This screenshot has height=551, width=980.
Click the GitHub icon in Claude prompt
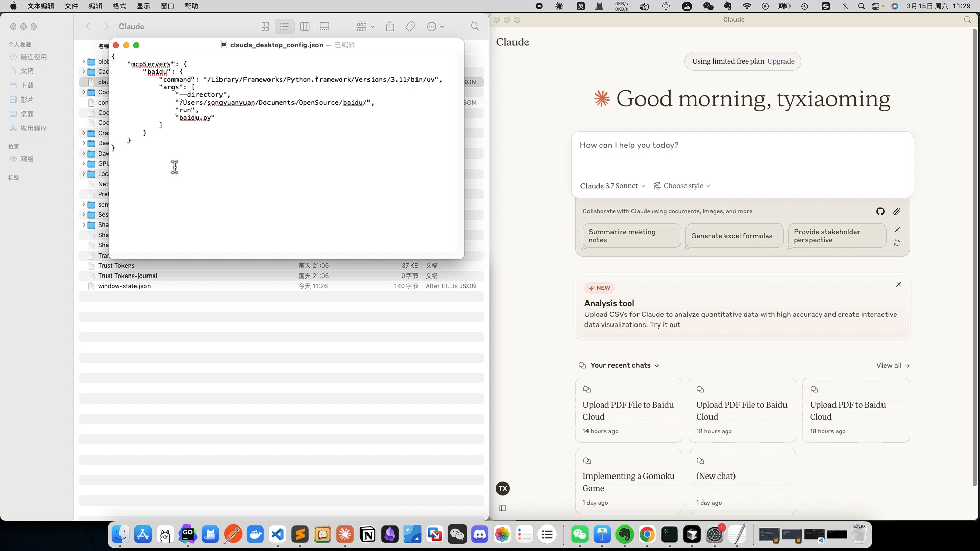(x=880, y=211)
